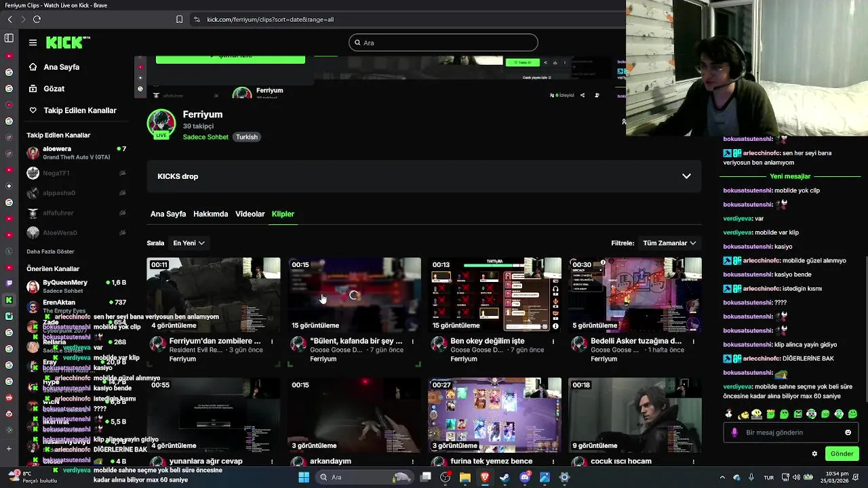Image resolution: width=868 pixels, height=488 pixels.
Task: Open Takip Edilen Kanallar heart link
Action: [79, 110]
